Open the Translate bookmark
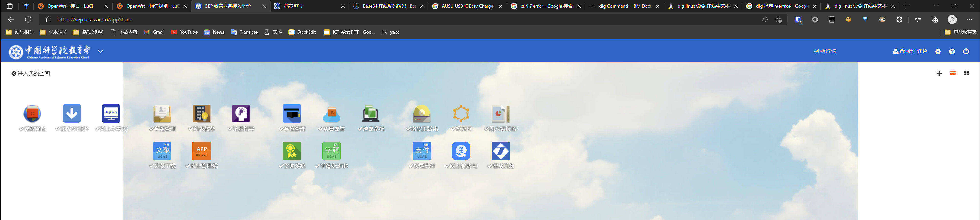Viewport: 980px width, 220px height. [x=244, y=32]
